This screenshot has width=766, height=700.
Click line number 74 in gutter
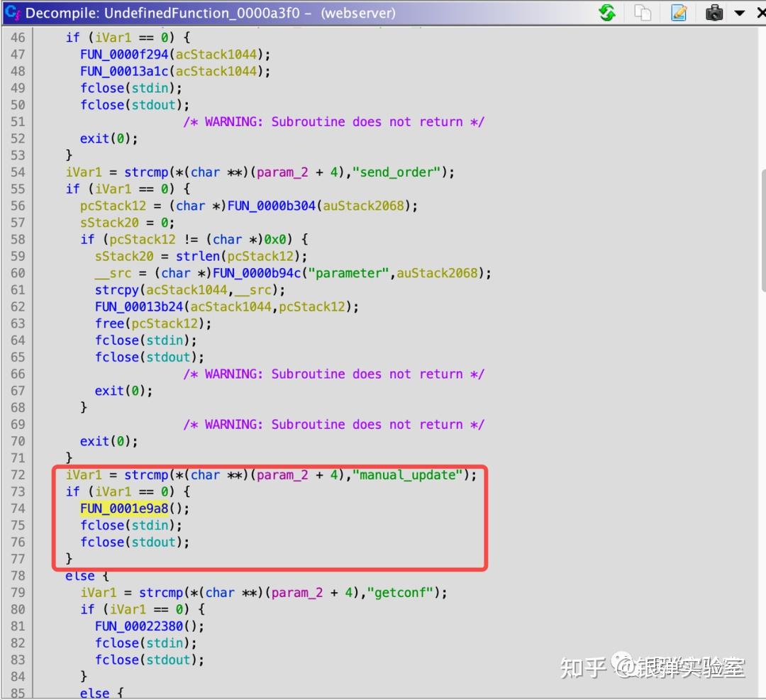pos(18,509)
